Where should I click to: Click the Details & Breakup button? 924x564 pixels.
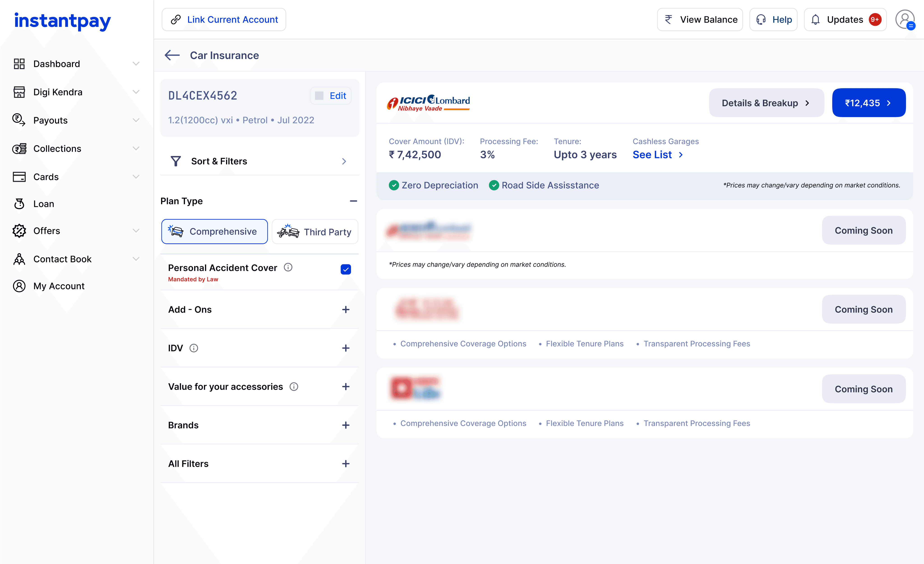point(766,103)
